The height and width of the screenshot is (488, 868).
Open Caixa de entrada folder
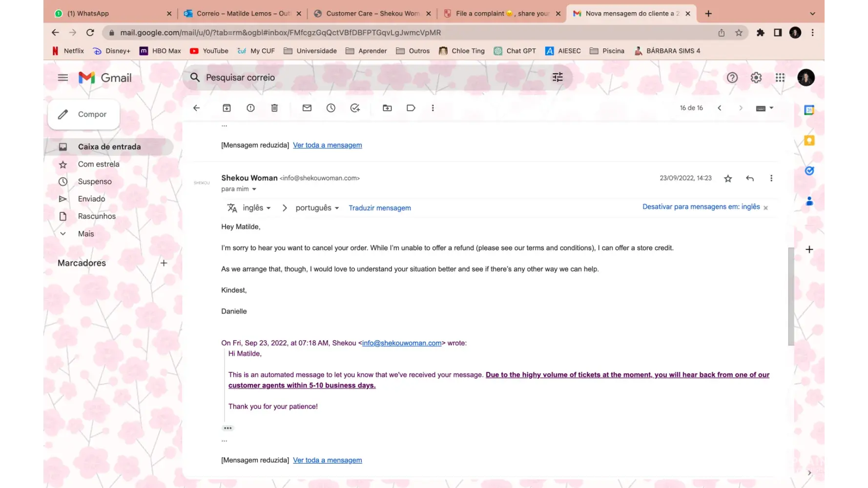pos(109,147)
